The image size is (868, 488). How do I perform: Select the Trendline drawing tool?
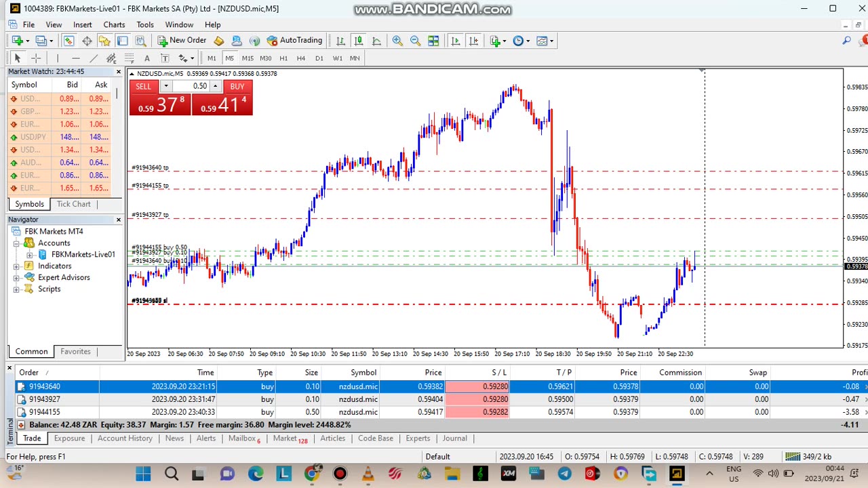[x=94, y=58]
